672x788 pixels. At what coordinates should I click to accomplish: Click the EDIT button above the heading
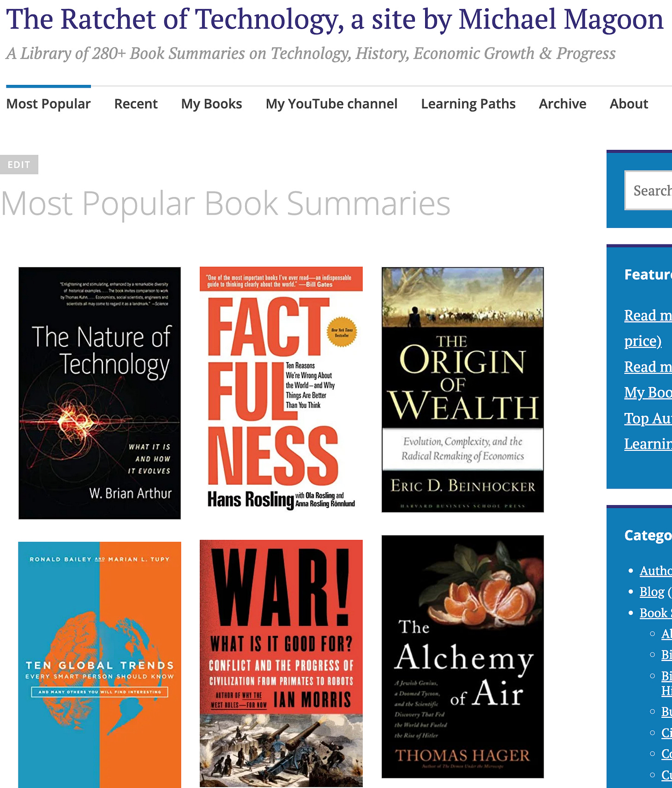(x=19, y=165)
